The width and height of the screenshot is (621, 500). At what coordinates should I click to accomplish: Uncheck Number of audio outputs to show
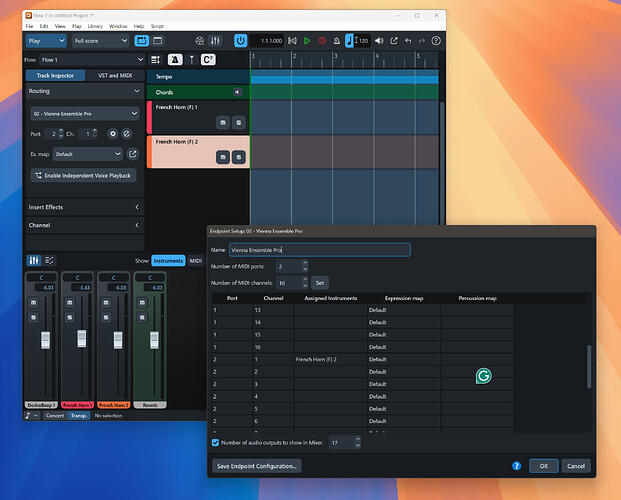coord(215,443)
